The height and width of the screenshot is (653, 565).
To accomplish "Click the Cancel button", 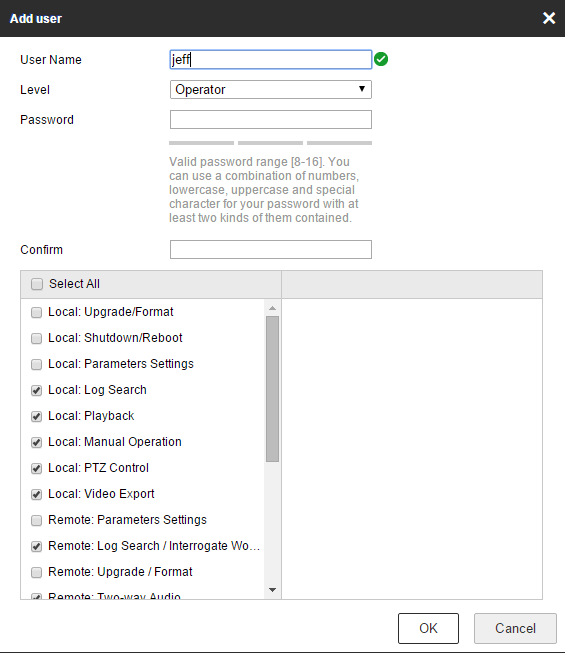I will point(515,628).
